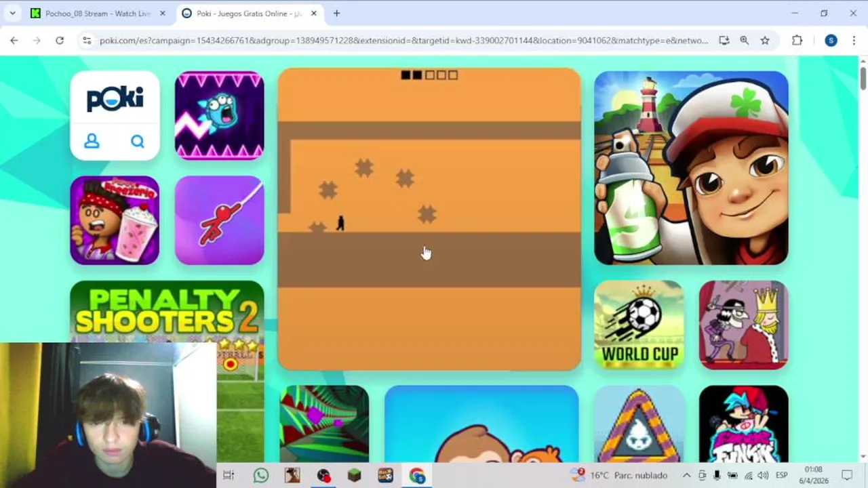Click the orange featured game preview

[x=429, y=219]
